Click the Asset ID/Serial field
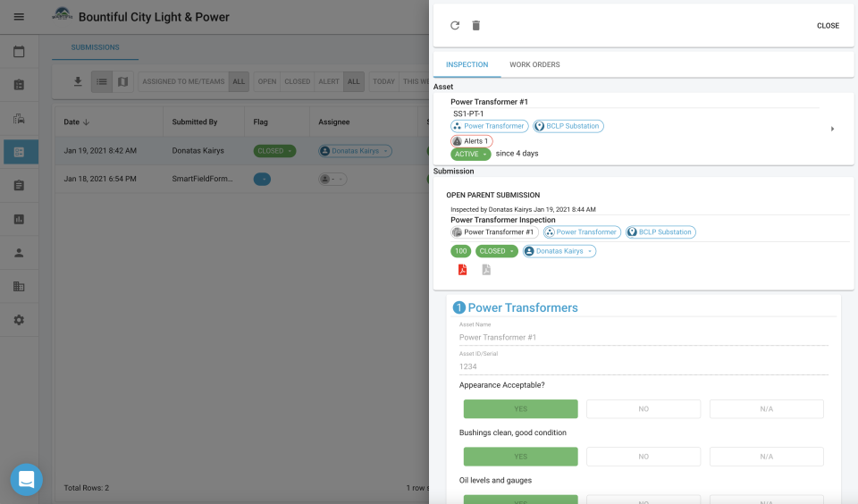This screenshot has height=504, width=858. [643, 366]
